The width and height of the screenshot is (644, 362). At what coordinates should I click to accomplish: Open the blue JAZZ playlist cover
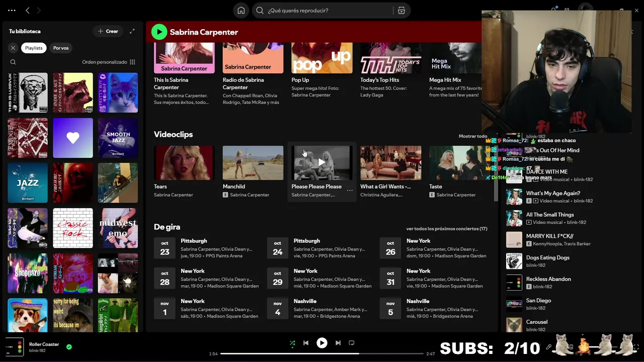click(28, 183)
